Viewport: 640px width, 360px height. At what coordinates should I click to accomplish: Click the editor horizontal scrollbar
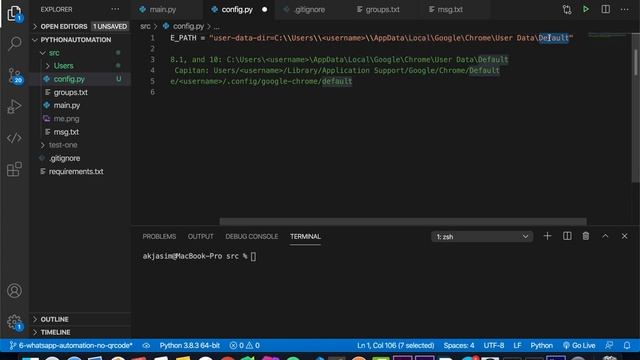(403, 221)
